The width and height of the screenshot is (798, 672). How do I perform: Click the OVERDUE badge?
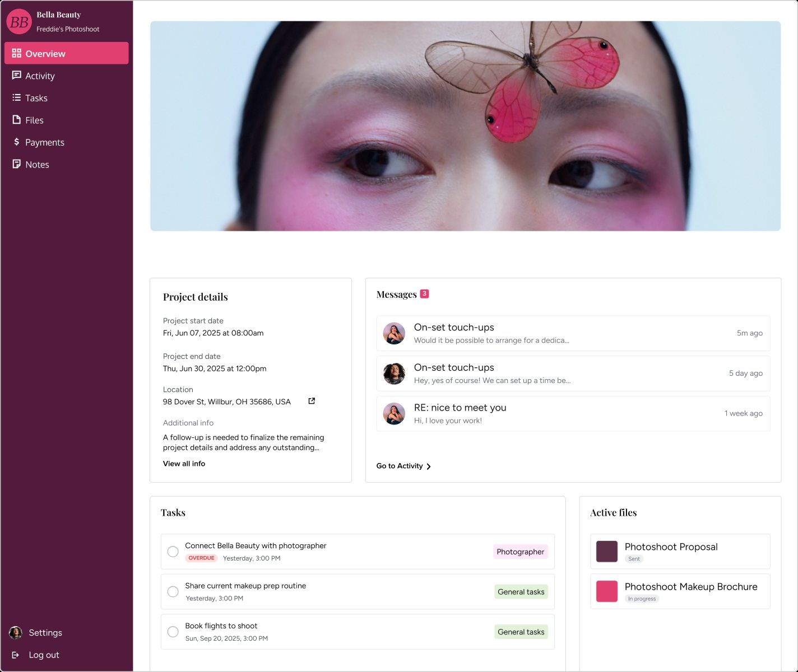[201, 558]
